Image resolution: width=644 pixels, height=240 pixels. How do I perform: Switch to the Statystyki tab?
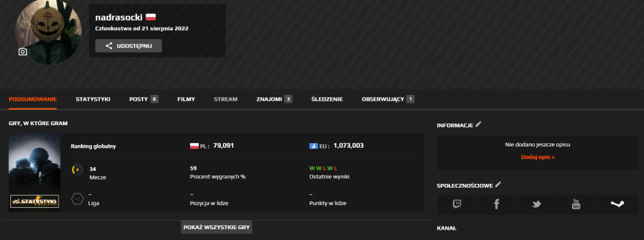[93, 99]
